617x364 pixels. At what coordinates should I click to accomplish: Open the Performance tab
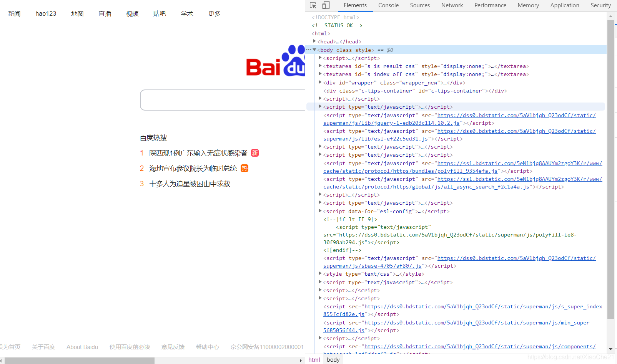click(490, 5)
